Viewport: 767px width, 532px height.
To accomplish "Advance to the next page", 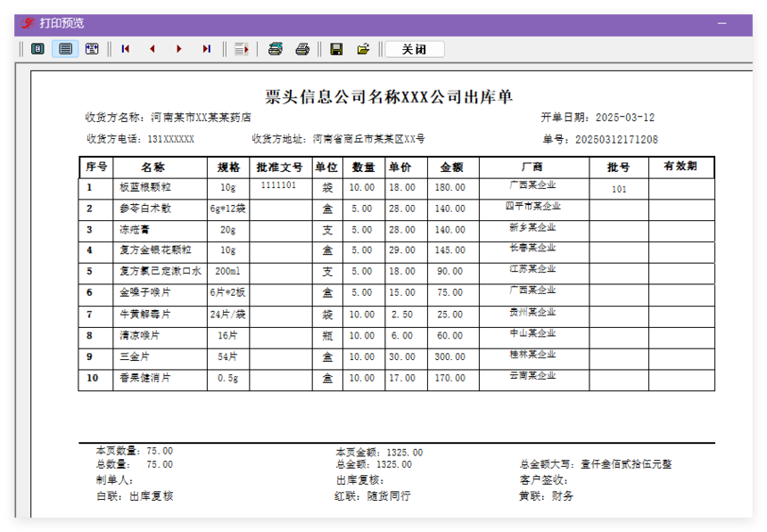I will 179,49.
